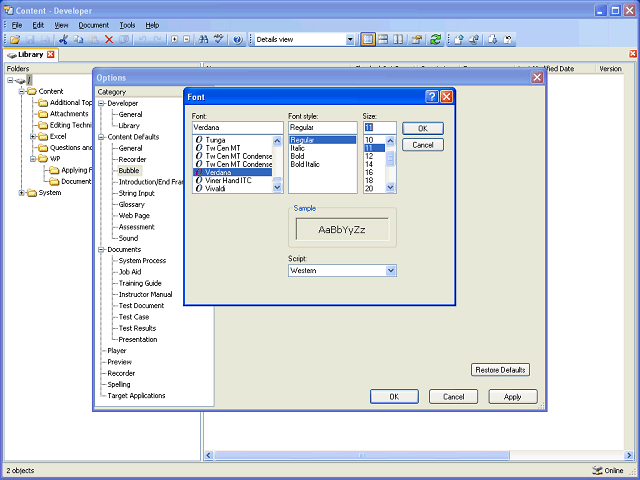Click the Copy toolbar icon
The width and height of the screenshot is (640, 480).
coord(78,40)
